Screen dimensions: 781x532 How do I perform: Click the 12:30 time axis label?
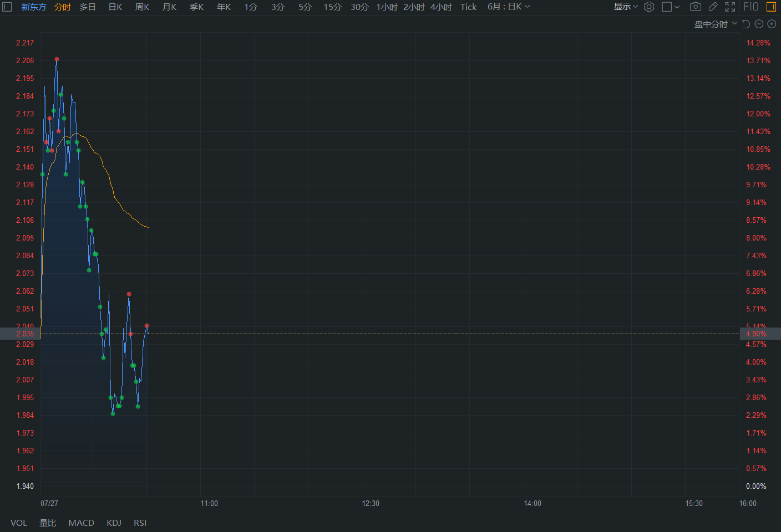pos(371,503)
